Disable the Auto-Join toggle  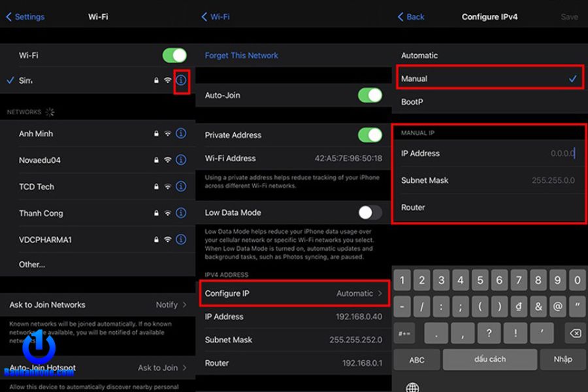[x=370, y=95]
